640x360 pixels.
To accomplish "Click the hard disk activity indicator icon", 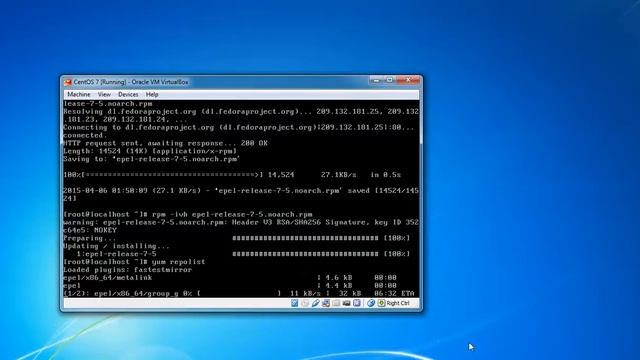I will pos(294,303).
